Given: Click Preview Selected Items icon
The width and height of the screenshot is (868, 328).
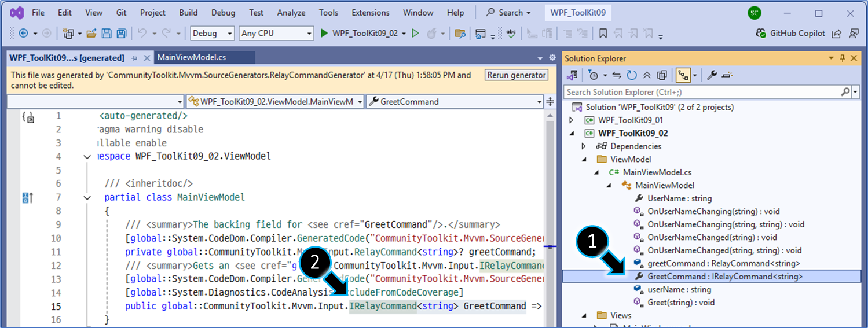Looking at the screenshot, I should (x=727, y=75).
